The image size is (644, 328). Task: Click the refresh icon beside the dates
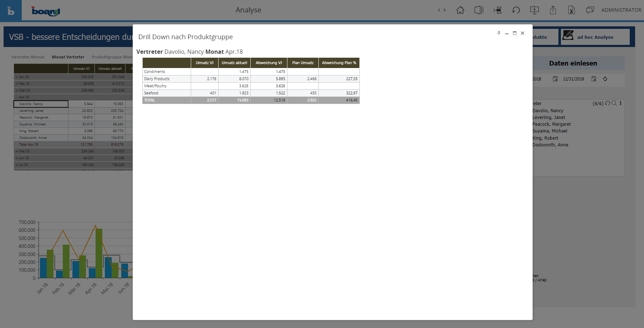point(605,79)
